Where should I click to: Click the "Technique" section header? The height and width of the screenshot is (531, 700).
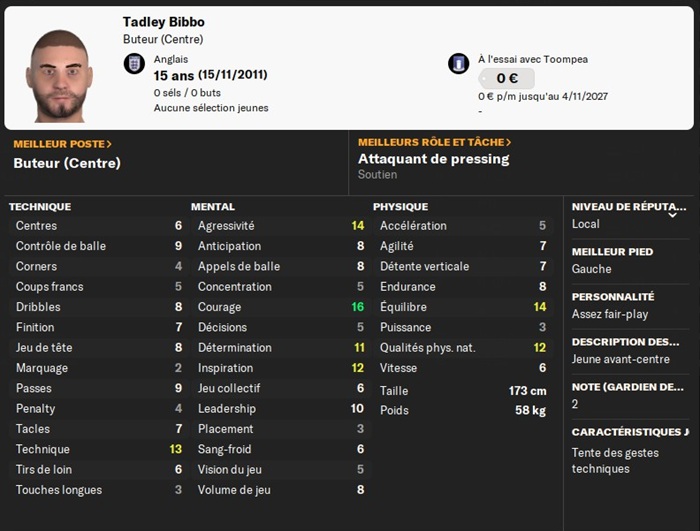pyautogui.click(x=40, y=207)
